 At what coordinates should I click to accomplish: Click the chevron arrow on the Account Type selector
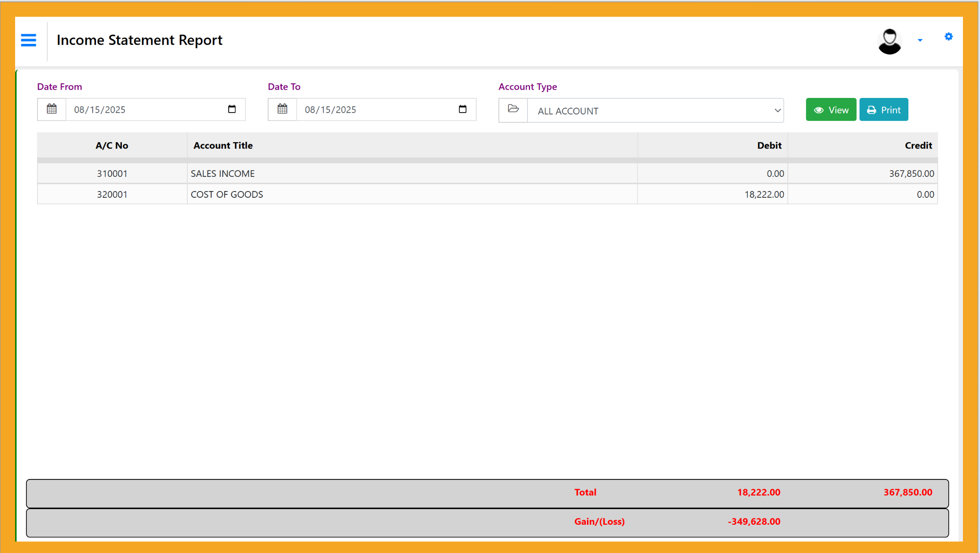777,111
